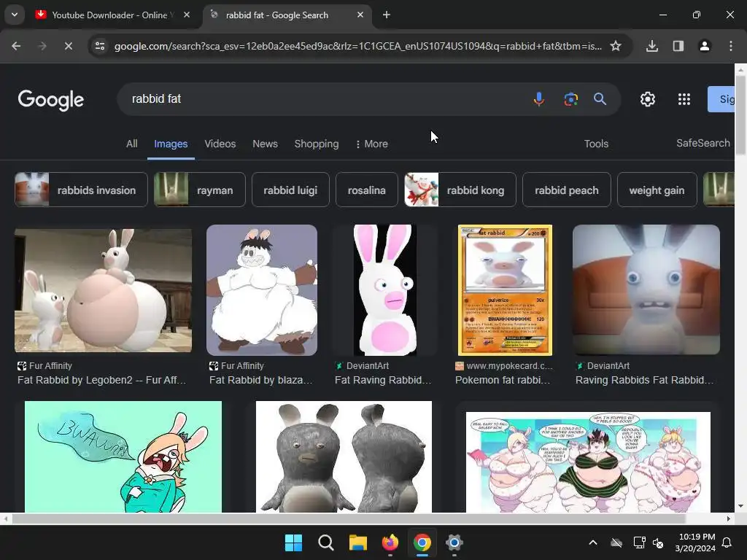Open Google quick settings gear

tap(648, 99)
